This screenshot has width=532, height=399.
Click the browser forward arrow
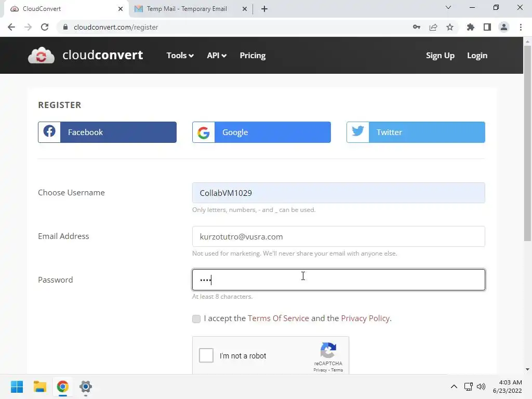[x=28, y=27]
